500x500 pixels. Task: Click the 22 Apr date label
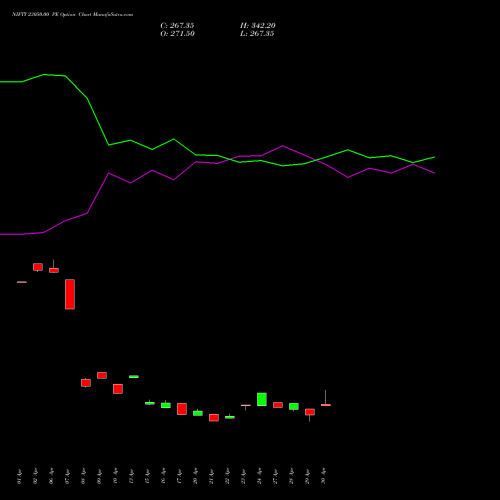pos(227,477)
